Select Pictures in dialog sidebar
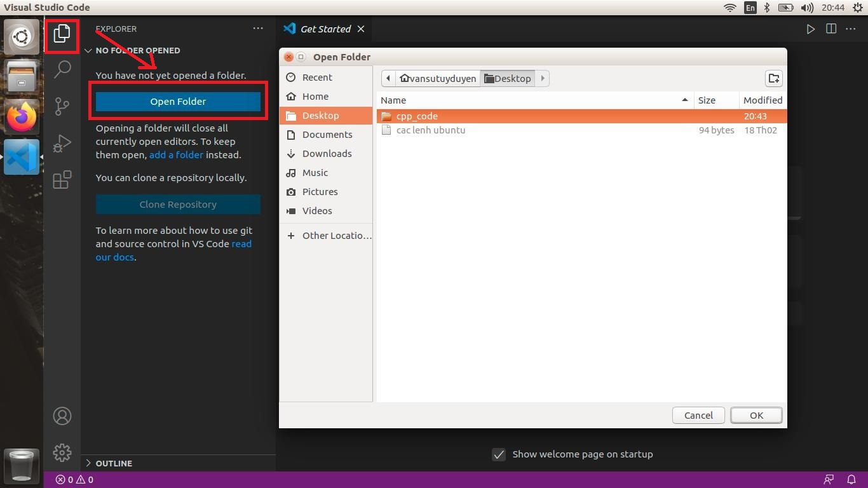The image size is (868, 488). tap(326, 191)
